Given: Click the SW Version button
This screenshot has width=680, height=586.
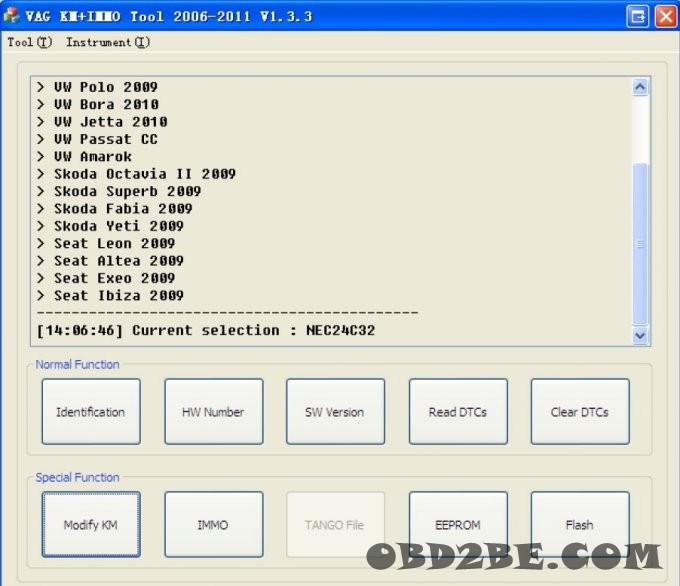Looking at the screenshot, I should point(335,412).
